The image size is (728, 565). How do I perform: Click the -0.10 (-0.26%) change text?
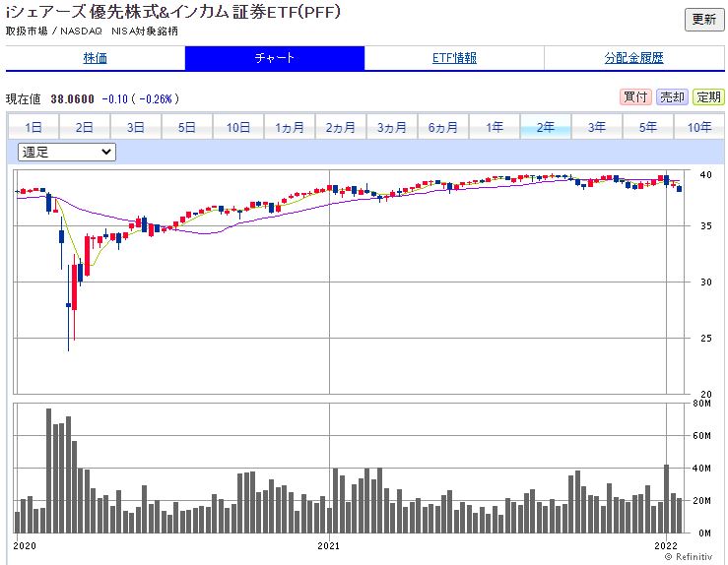click(x=141, y=98)
